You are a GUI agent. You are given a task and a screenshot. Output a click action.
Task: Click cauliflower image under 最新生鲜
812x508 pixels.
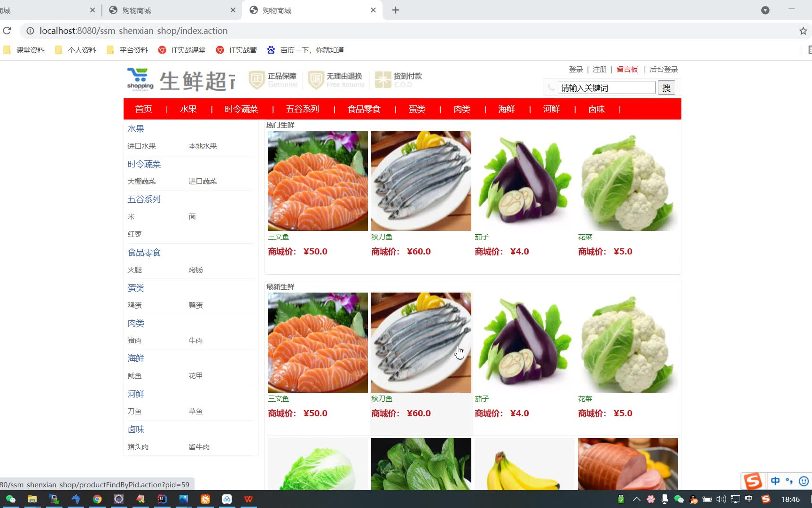click(x=628, y=342)
